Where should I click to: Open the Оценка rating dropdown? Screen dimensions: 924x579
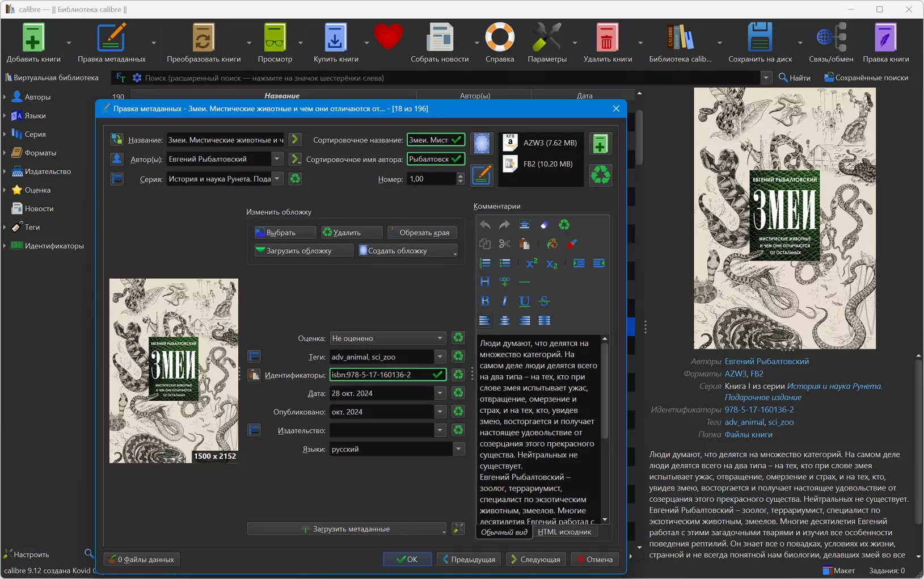(x=440, y=338)
